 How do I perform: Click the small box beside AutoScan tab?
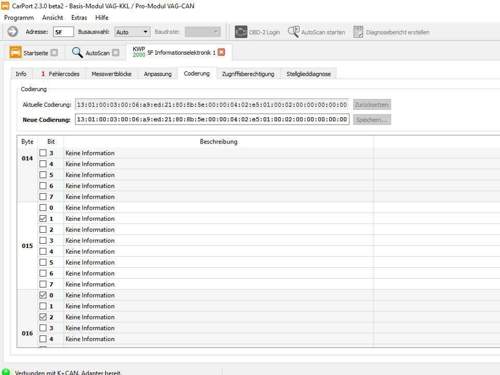(x=116, y=53)
